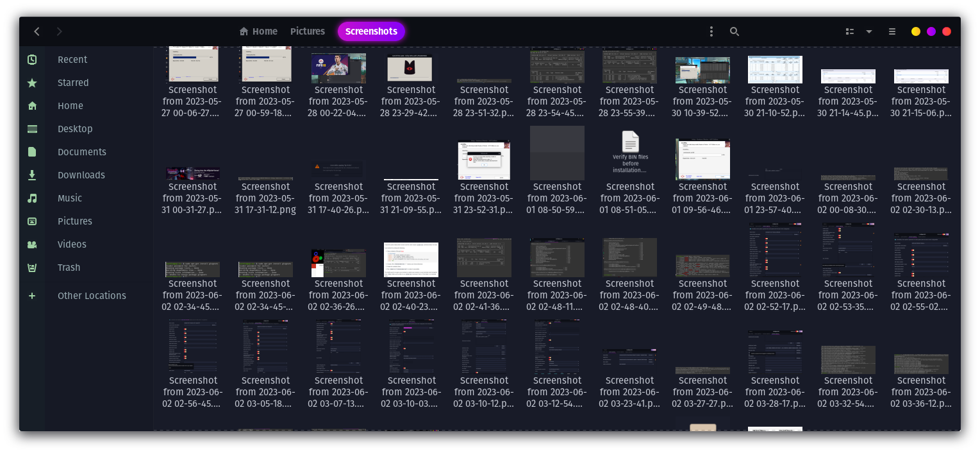
Task: Open the hamburger app menu
Action: tap(892, 31)
